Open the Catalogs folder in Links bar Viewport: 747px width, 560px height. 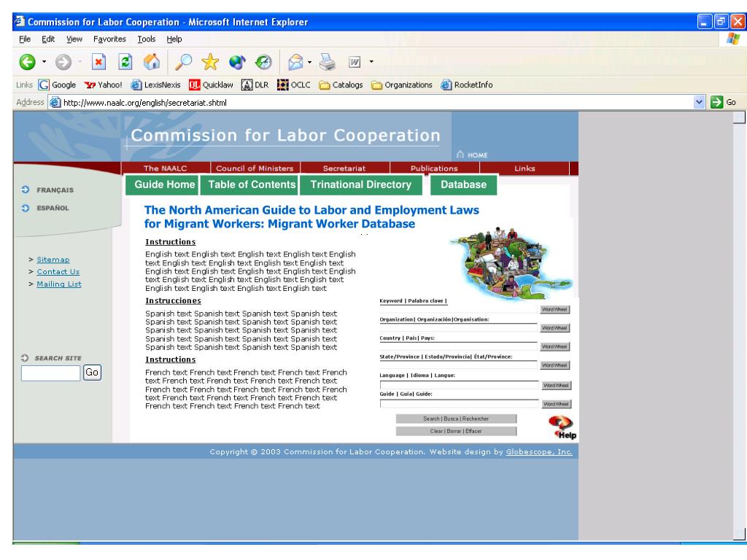(341, 85)
